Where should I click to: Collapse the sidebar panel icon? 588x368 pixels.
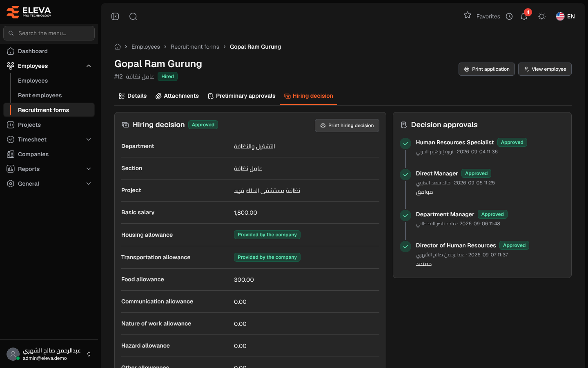(x=115, y=16)
